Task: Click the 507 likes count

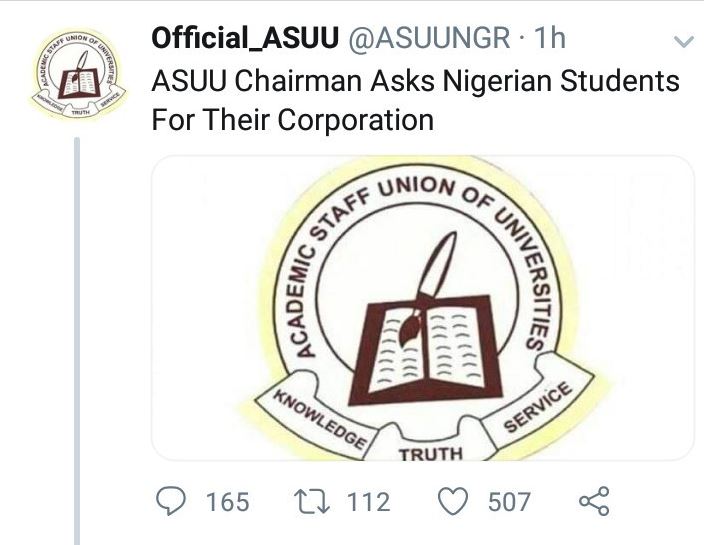Action: [x=509, y=501]
